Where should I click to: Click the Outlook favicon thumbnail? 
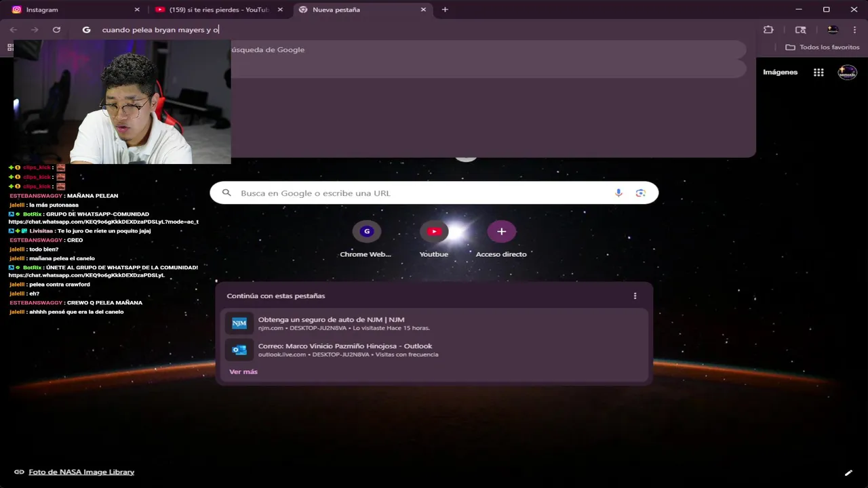click(239, 350)
